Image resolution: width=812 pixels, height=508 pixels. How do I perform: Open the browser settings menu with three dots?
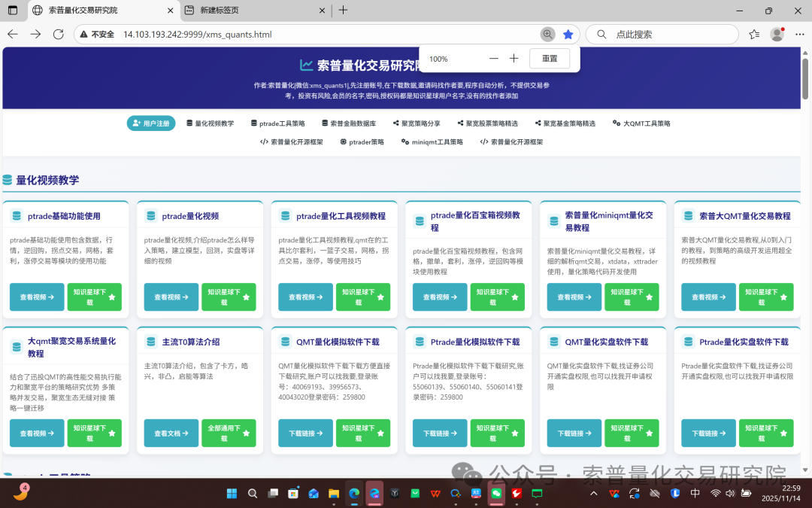pyautogui.click(x=799, y=35)
